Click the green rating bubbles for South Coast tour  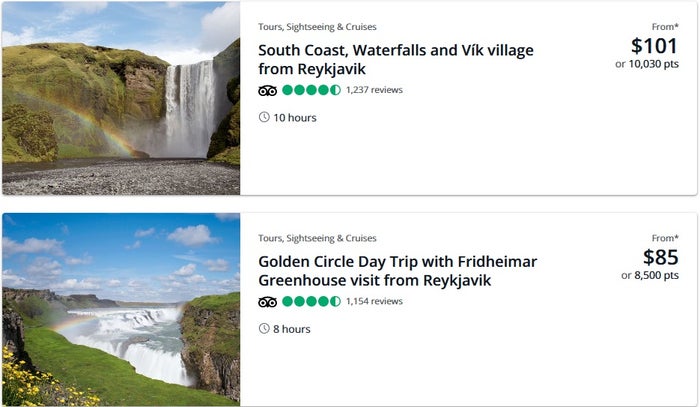(312, 90)
